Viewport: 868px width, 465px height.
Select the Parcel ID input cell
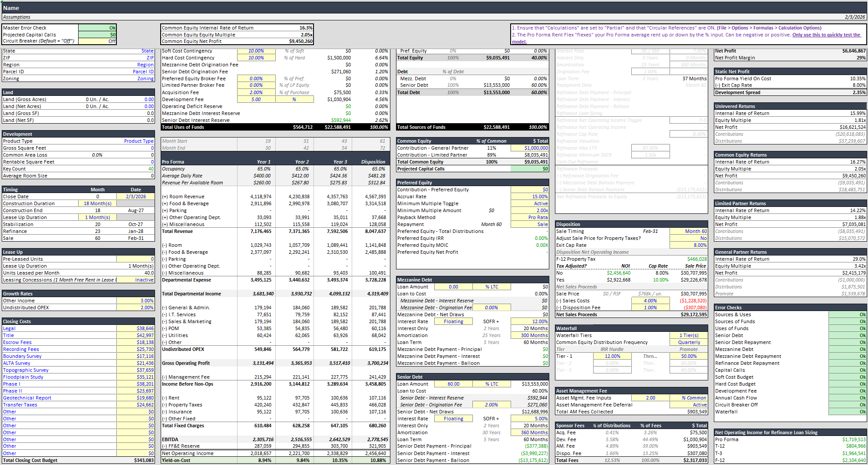(x=136, y=72)
